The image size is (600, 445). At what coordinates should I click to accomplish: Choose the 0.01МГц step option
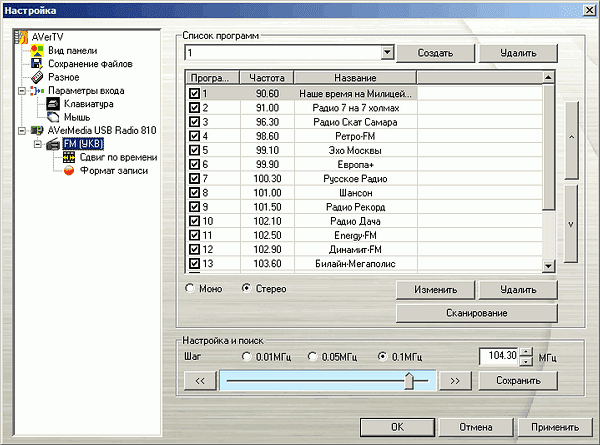(246, 357)
